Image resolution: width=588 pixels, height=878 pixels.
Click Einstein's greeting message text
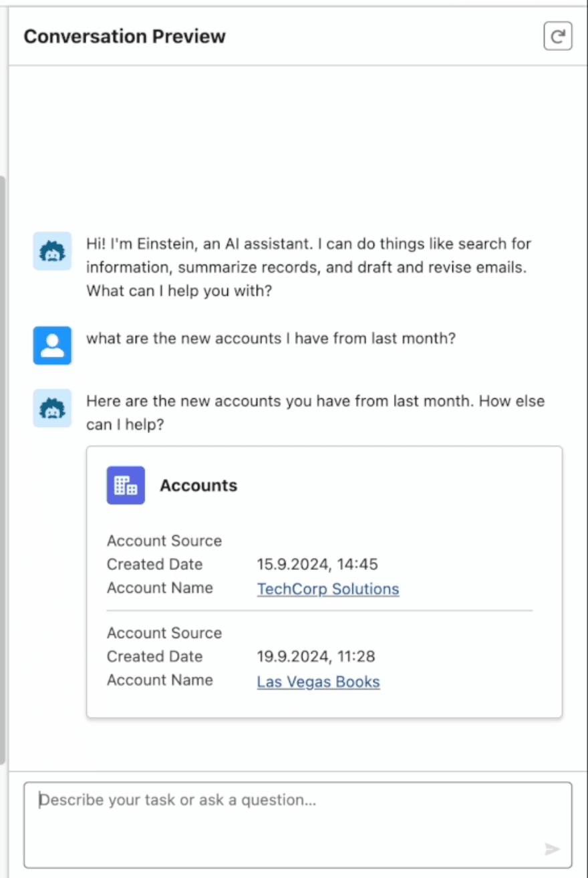tap(307, 267)
